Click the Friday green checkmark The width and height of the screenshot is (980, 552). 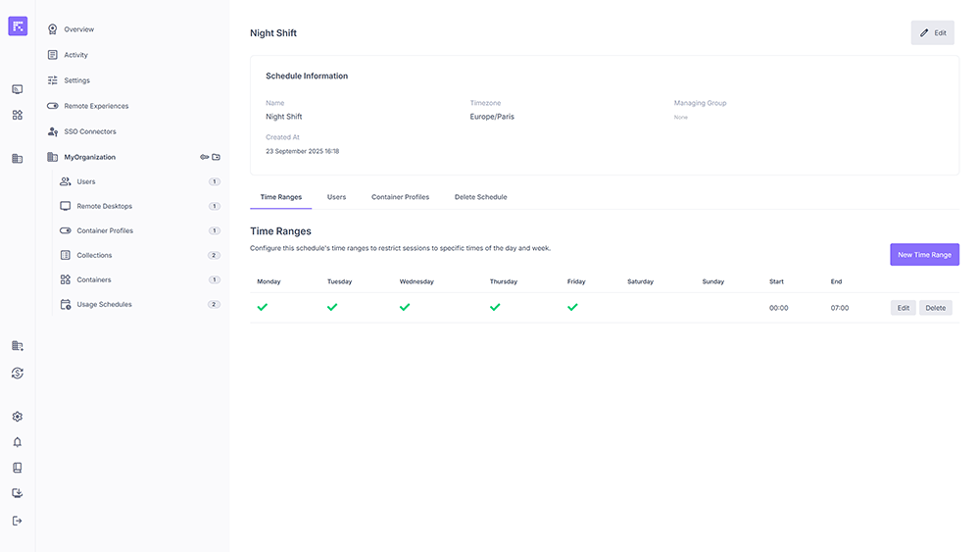572,307
